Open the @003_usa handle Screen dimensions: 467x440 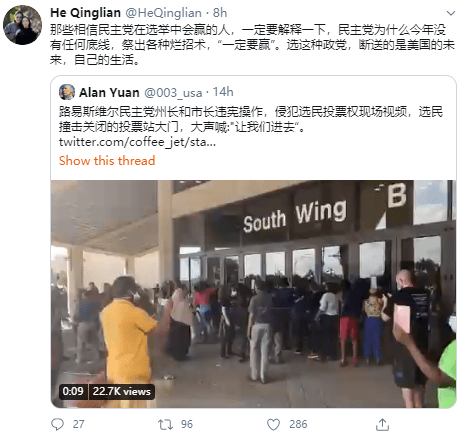tap(173, 92)
